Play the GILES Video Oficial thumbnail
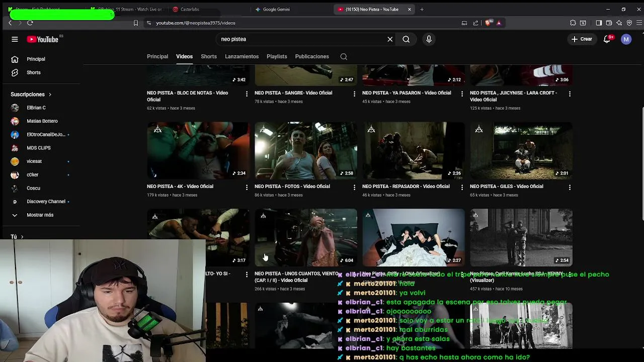Viewport: 644px width, 362px height. click(521, 150)
